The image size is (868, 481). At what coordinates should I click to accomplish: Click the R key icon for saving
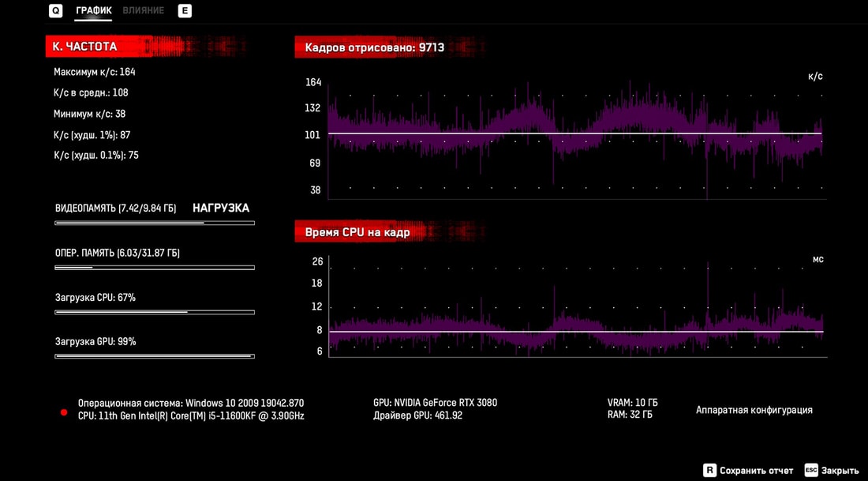[x=709, y=470]
